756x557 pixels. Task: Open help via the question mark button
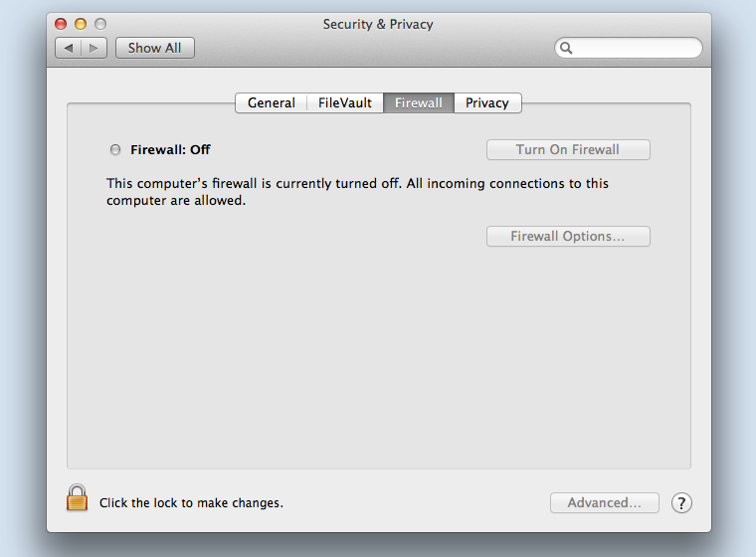click(681, 503)
